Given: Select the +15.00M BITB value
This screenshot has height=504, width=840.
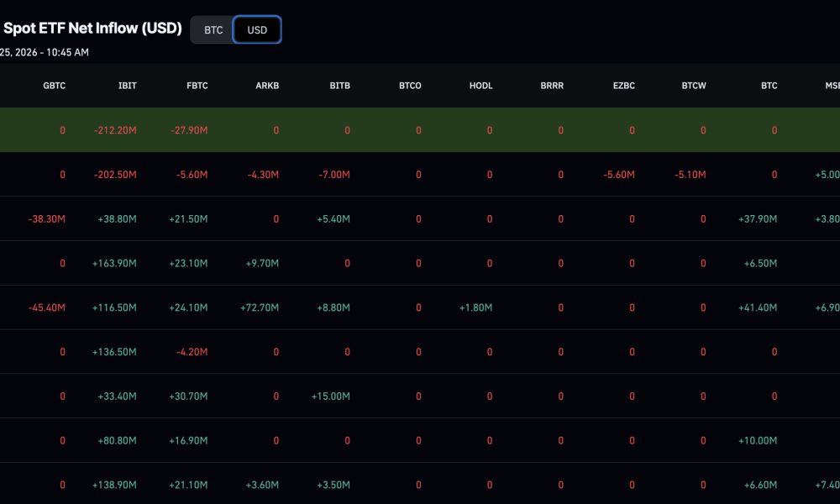Looking at the screenshot, I should 330,396.
